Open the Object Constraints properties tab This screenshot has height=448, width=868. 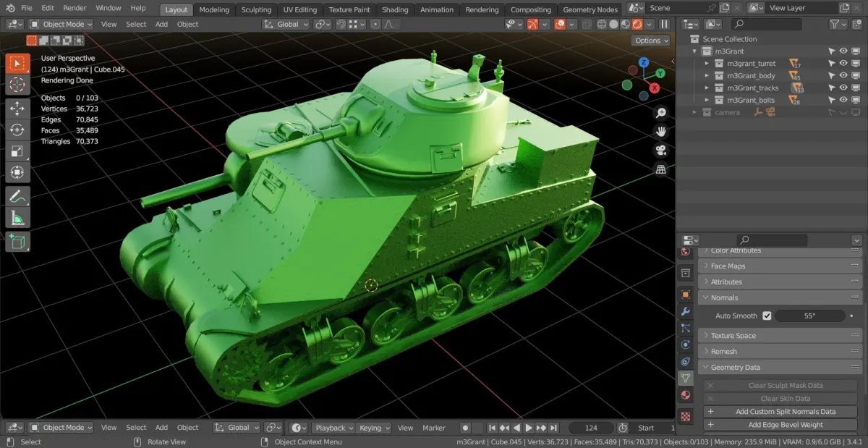tap(686, 361)
